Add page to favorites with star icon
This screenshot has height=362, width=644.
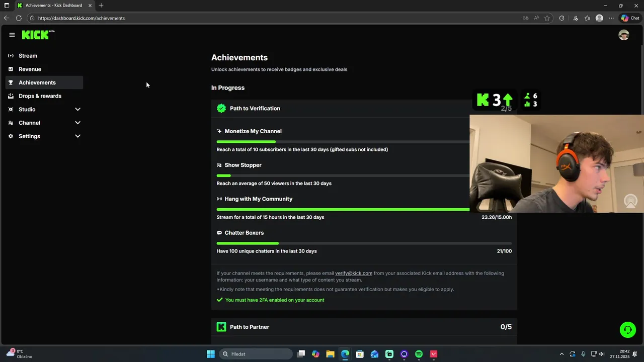pyautogui.click(x=547, y=18)
